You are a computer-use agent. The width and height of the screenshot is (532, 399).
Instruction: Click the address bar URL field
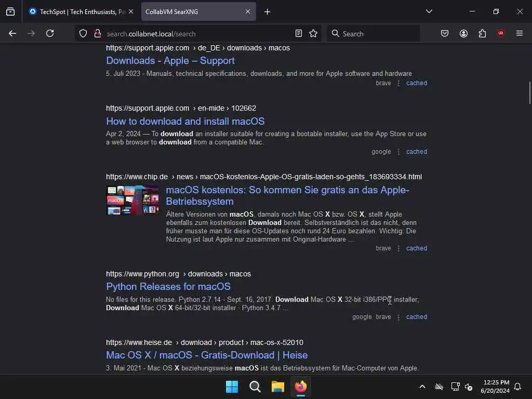(198, 34)
